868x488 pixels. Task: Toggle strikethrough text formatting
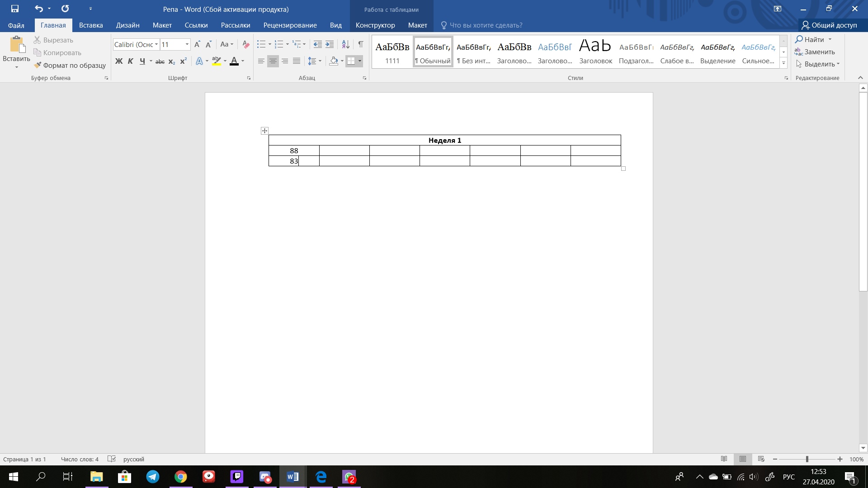[x=160, y=61]
